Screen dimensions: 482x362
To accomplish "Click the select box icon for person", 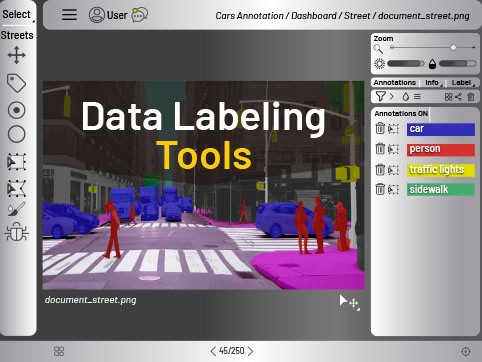I will (393, 149).
